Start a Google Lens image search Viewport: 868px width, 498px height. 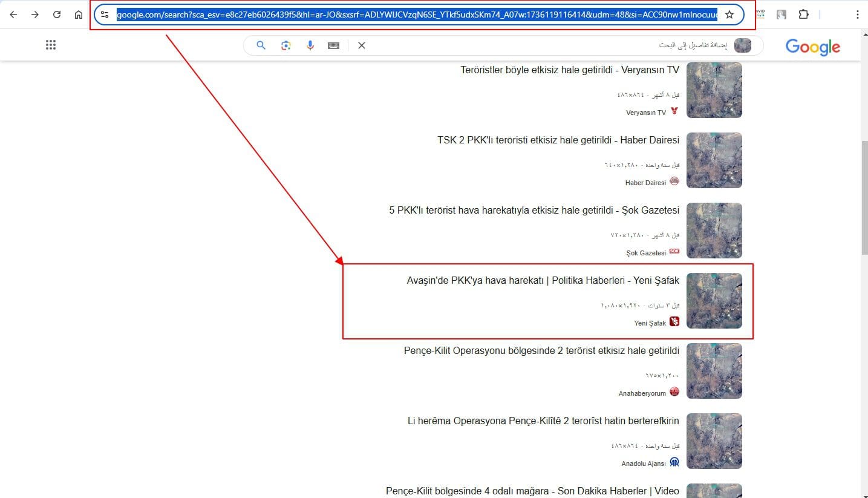(286, 45)
